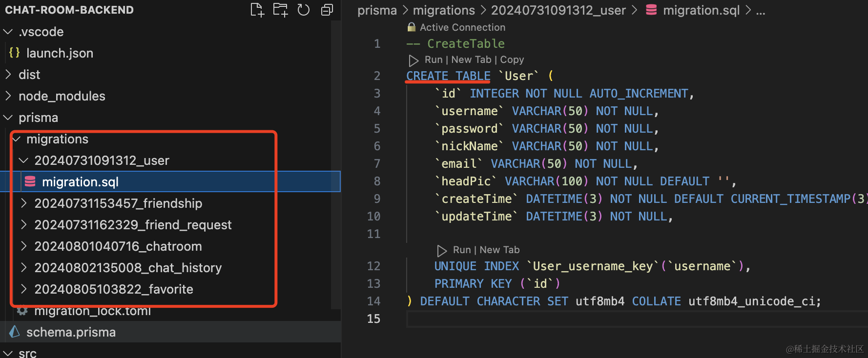Click migrations in the breadcrumb path
Screen dimensions: 868x358
tap(444, 10)
